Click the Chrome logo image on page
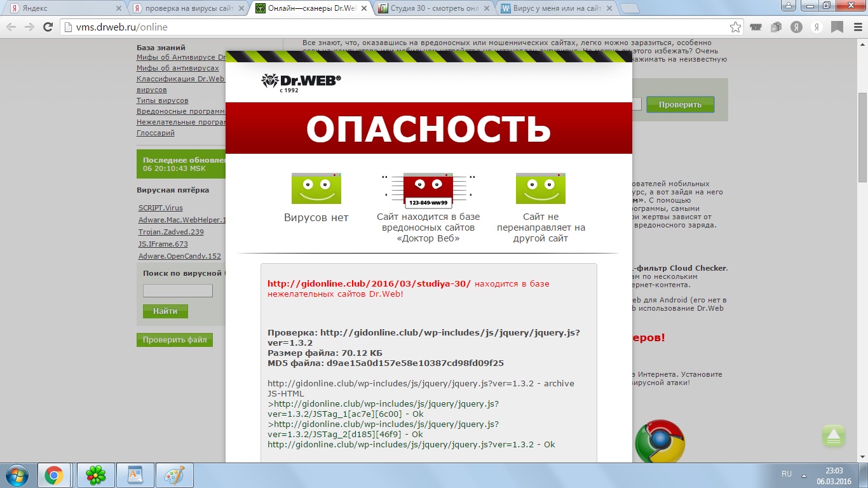The width and height of the screenshot is (868, 488). pos(660,440)
